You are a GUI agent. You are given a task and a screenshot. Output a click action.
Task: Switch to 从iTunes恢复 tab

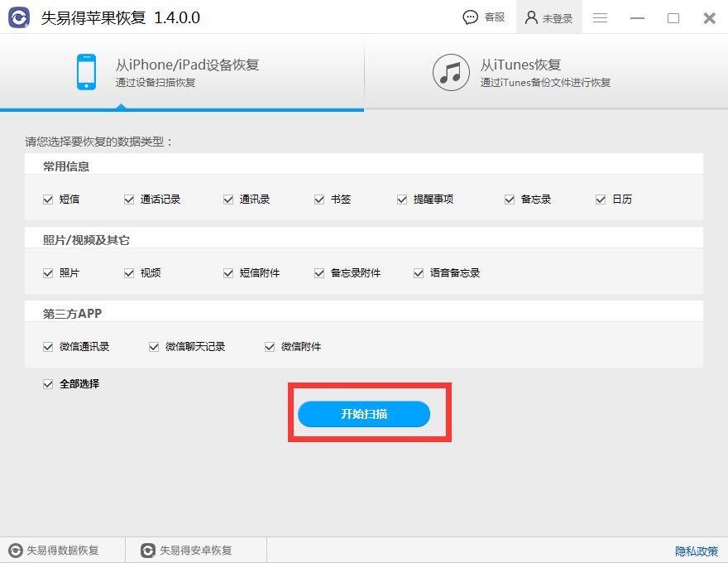coord(546,73)
